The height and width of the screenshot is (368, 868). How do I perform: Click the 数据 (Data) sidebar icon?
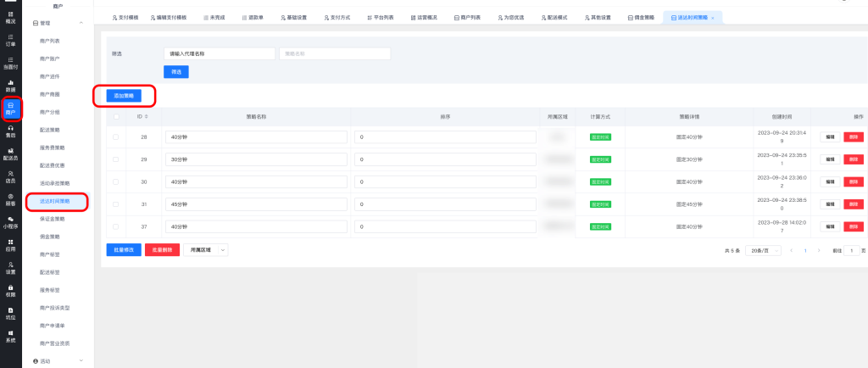click(x=10, y=86)
